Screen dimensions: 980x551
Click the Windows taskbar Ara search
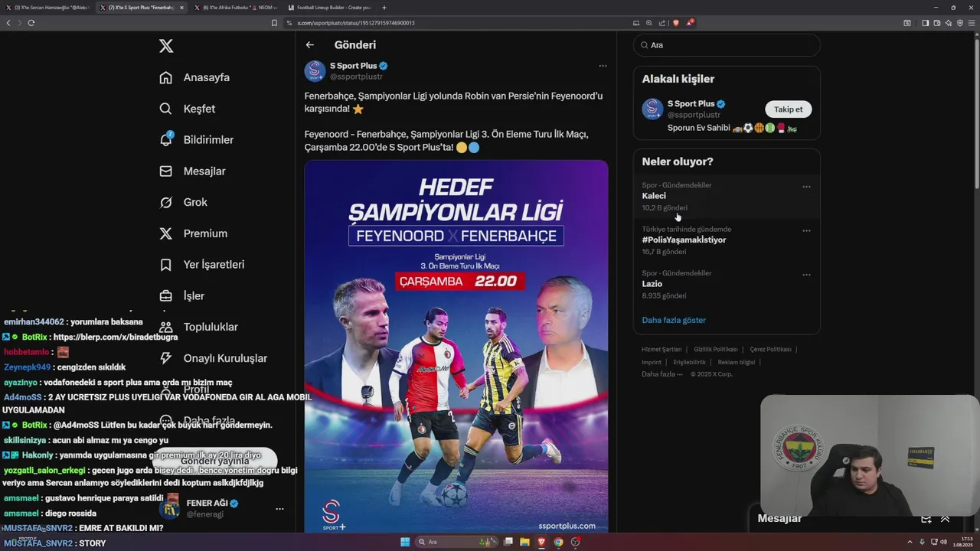[x=456, y=542]
